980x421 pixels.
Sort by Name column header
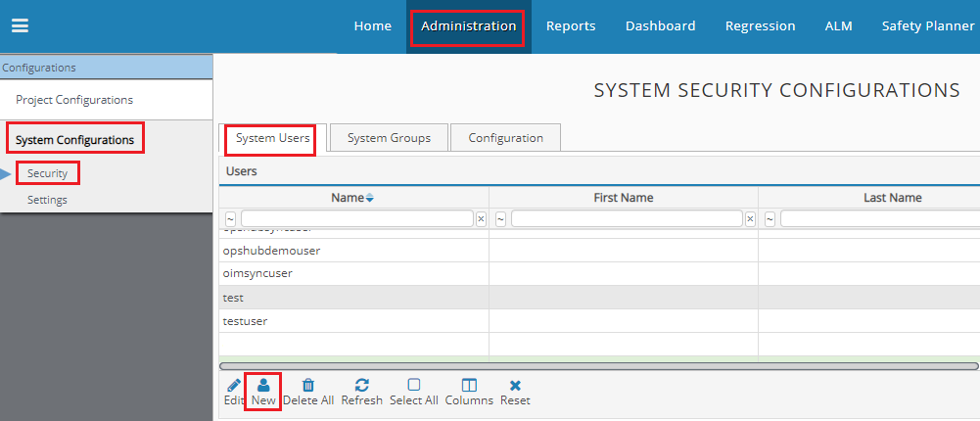coord(348,198)
